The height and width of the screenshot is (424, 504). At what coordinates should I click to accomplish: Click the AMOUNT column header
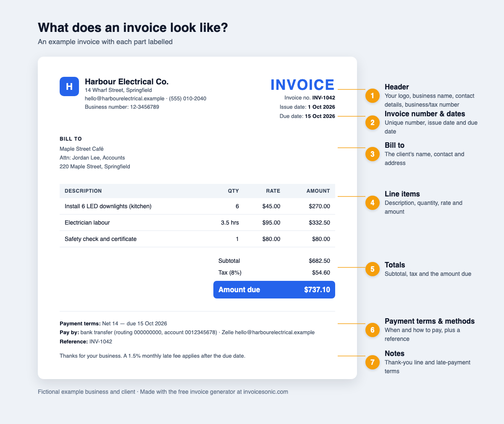tap(318, 191)
